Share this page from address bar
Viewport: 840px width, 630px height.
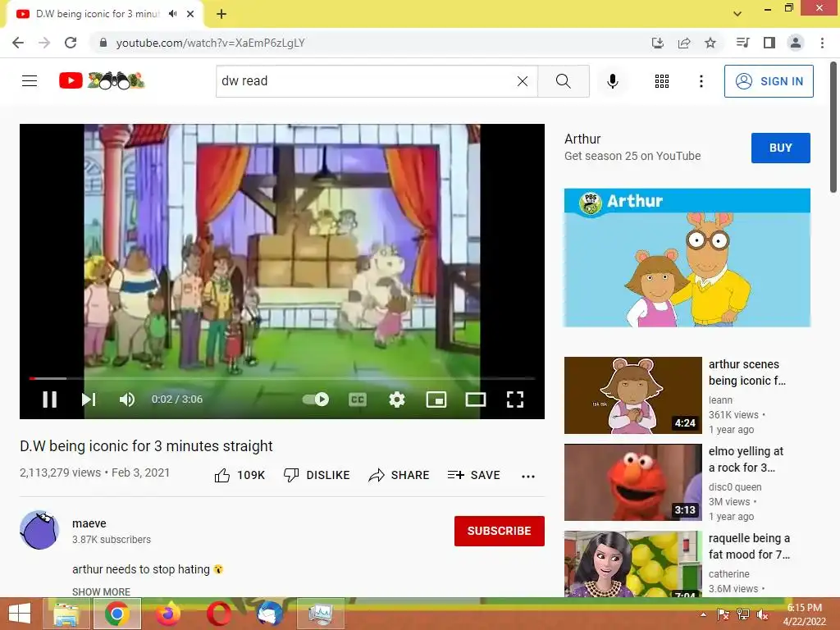[x=684, y=43]
